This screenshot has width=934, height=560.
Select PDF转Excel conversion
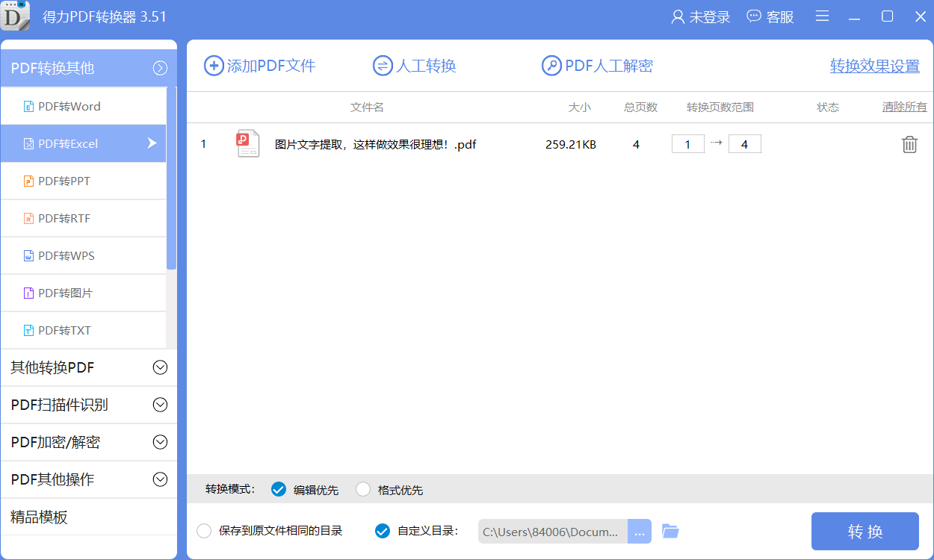[83, 143]
